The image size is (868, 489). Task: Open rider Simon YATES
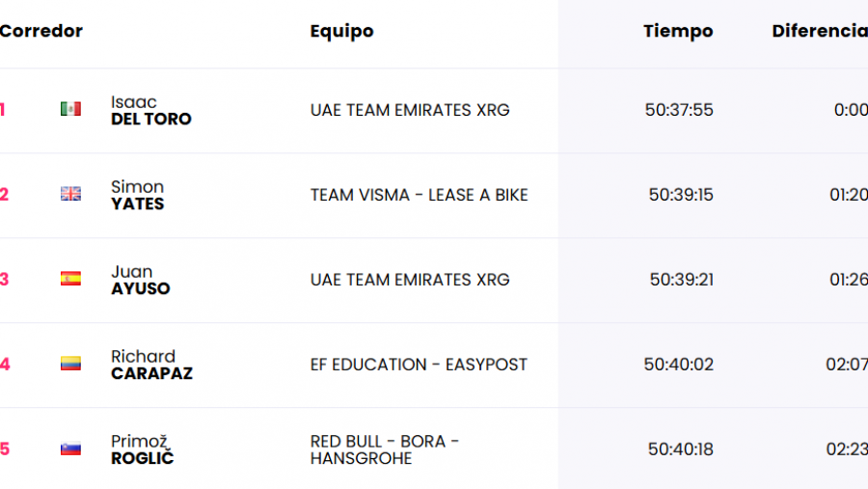(x=138, y=195)
